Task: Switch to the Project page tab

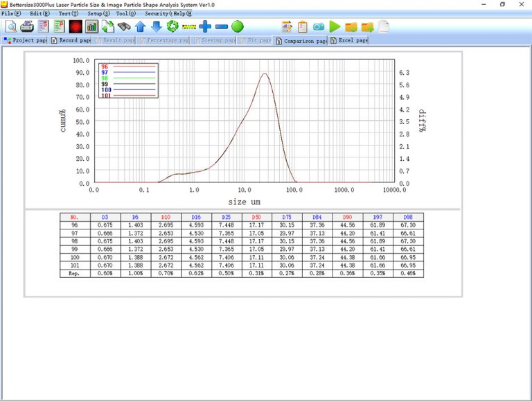Action: pyautogui.click(x=25, y=40)
